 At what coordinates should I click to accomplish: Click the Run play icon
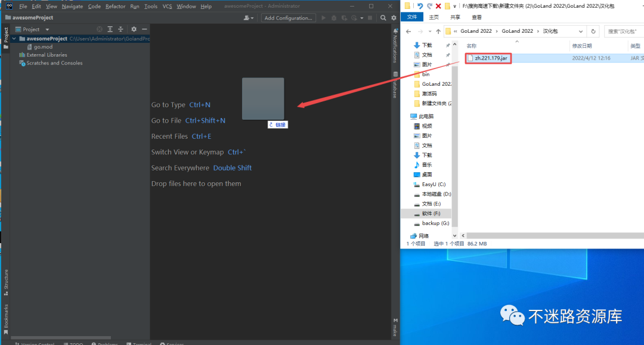pyautogui.click(x=324, y=18)
